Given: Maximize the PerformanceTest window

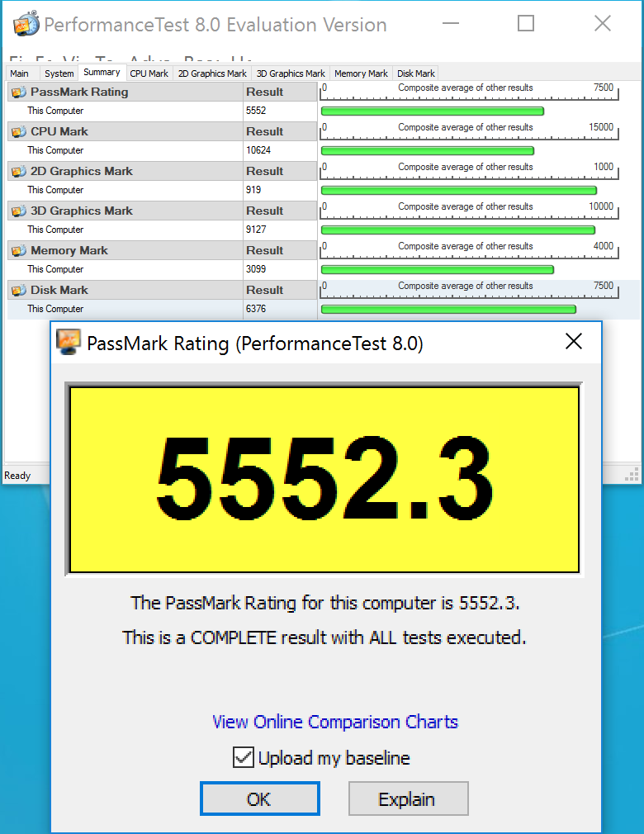Looking at the screenshot, I should tap(526, 23).
